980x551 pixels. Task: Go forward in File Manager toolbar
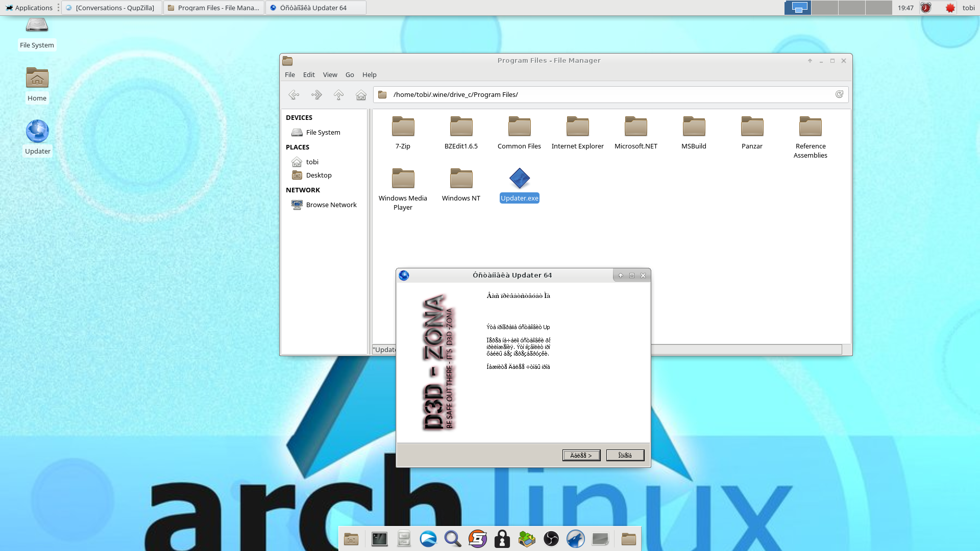316,95
